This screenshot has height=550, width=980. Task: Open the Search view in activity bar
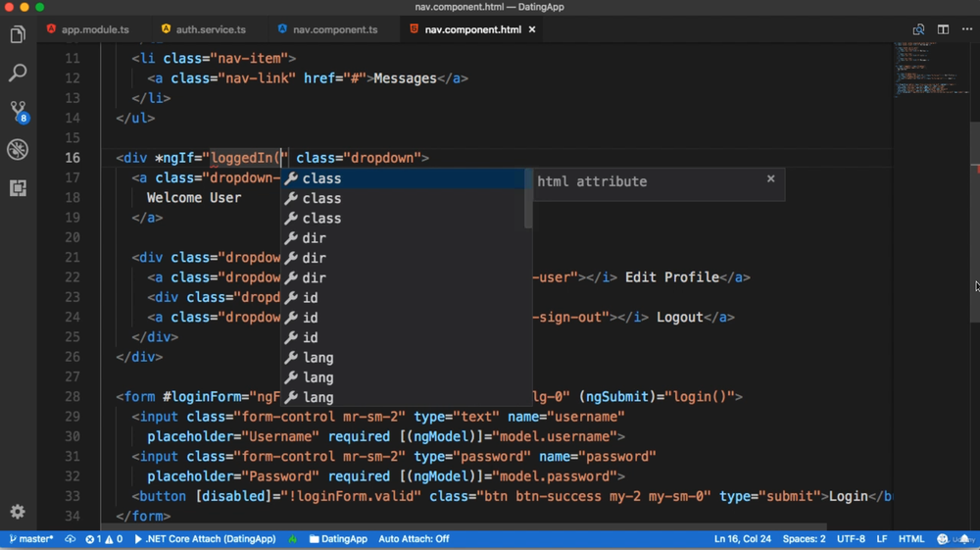click(x=18, y=74)
